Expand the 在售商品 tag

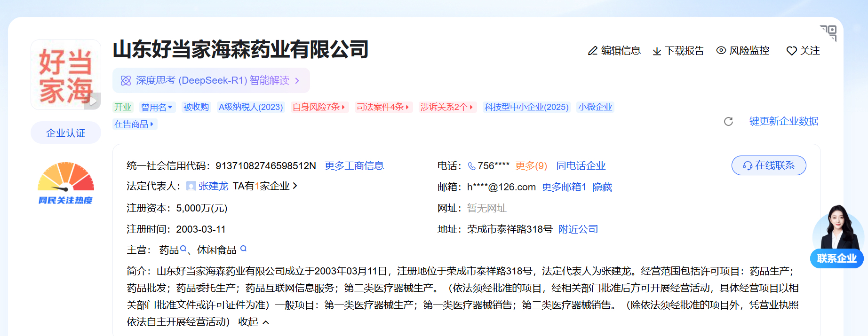(135, 124)
